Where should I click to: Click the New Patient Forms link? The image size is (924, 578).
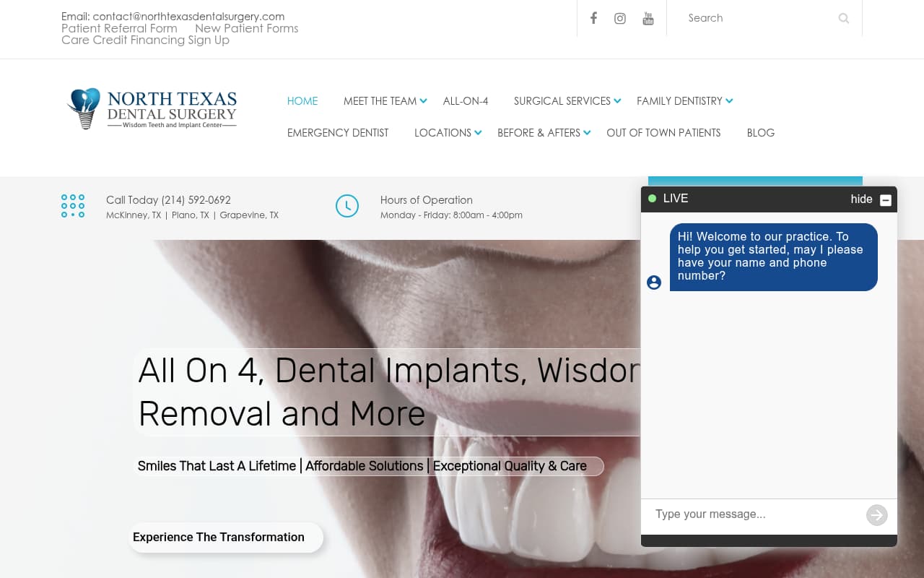(x=246, y=28)
